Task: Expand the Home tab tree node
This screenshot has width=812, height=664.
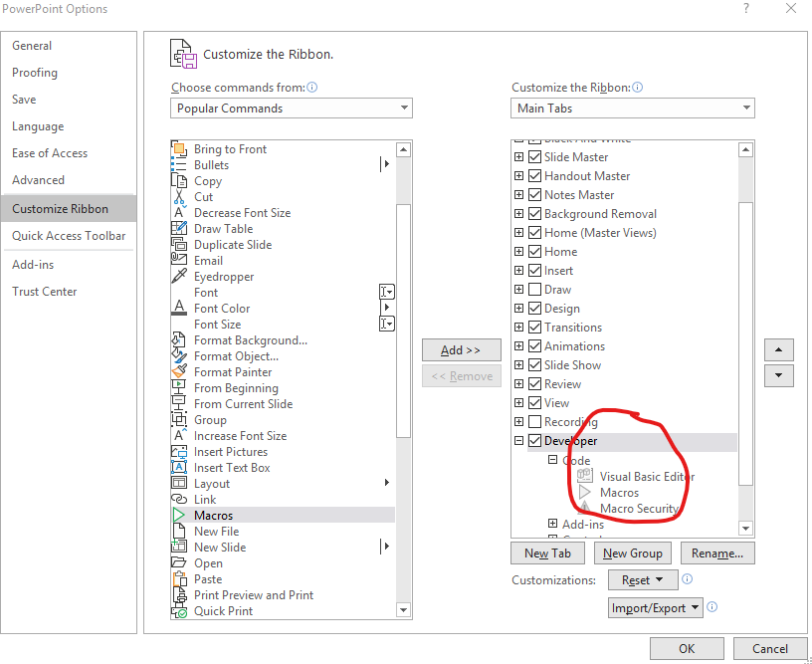Action: pos(518,252)
